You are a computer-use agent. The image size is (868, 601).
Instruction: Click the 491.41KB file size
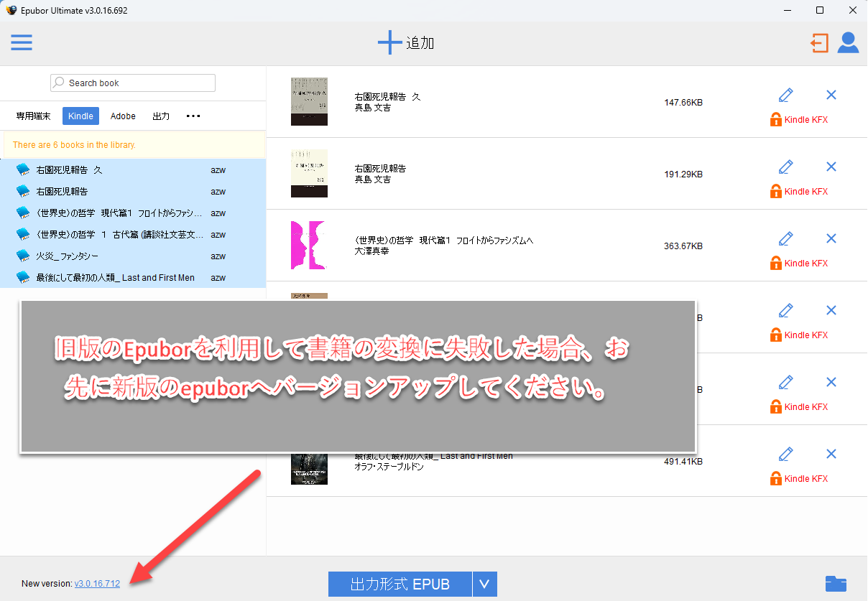[x=683, y=462]
